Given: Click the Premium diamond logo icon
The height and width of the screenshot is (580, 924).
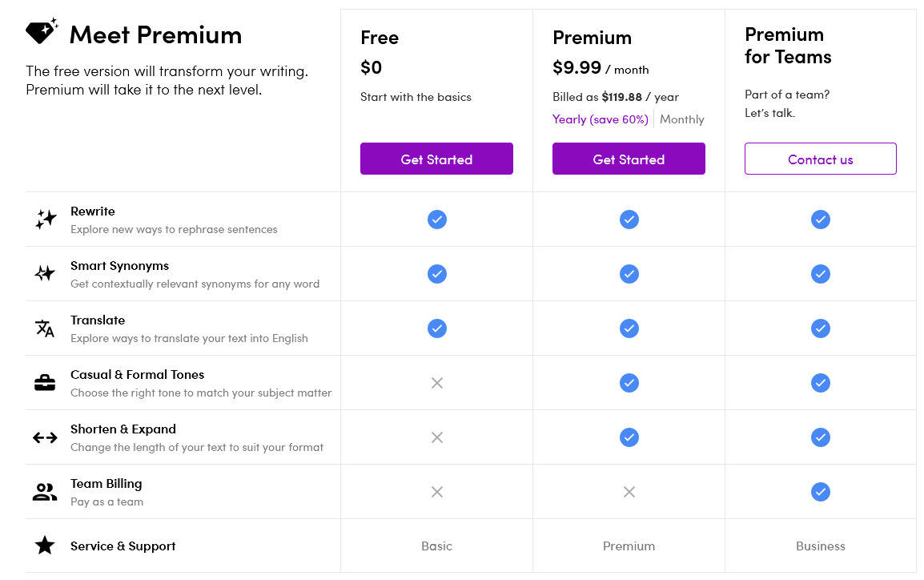Looking at the screenshot, I should (42, 31).
